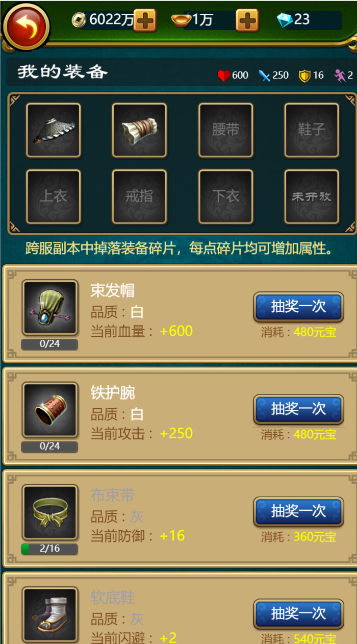Viewport: 357px width, 644px height.
Task: Draw once for 软底鞋
Action: pos(298,614)
